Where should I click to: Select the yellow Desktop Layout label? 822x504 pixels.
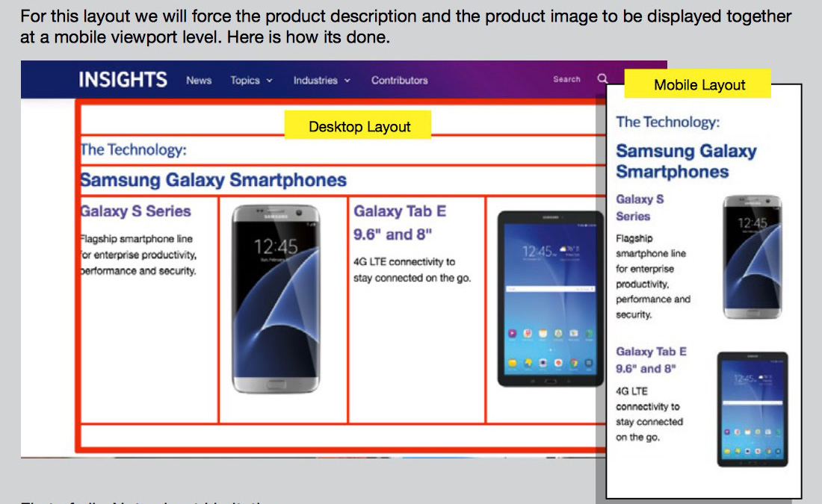pyautogui.click(x=358, y=125)
